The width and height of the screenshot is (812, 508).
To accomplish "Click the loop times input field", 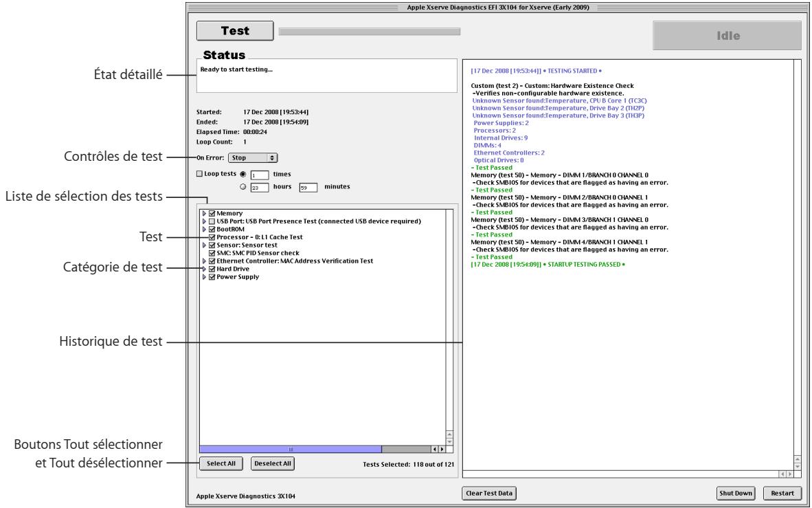I will (x=260, y=175).
